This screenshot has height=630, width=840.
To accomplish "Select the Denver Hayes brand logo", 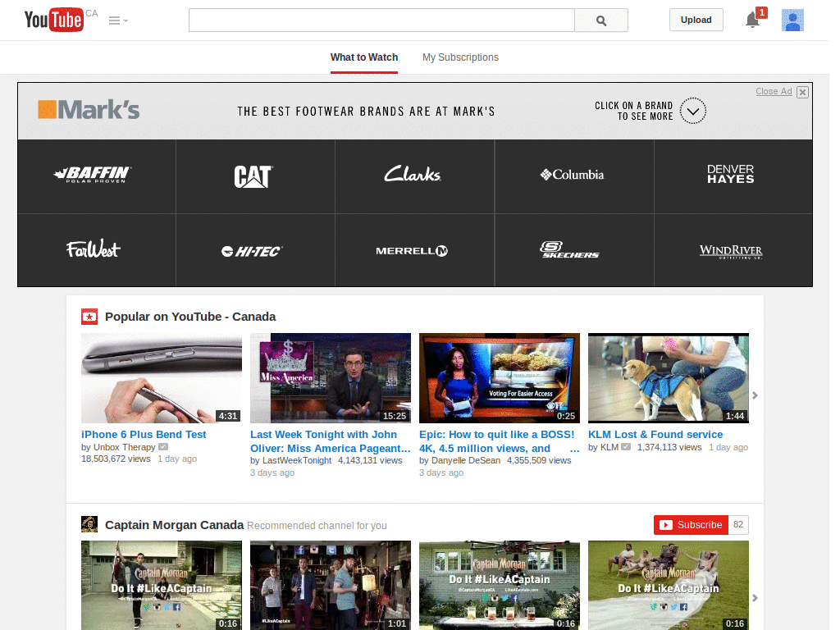I will (731, 174).
